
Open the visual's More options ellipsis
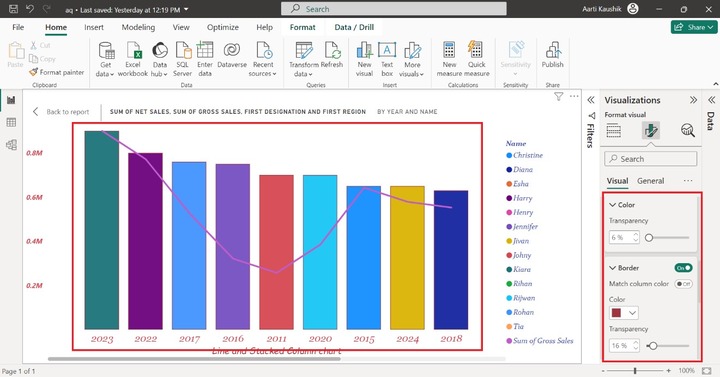[x=574, y=96]
